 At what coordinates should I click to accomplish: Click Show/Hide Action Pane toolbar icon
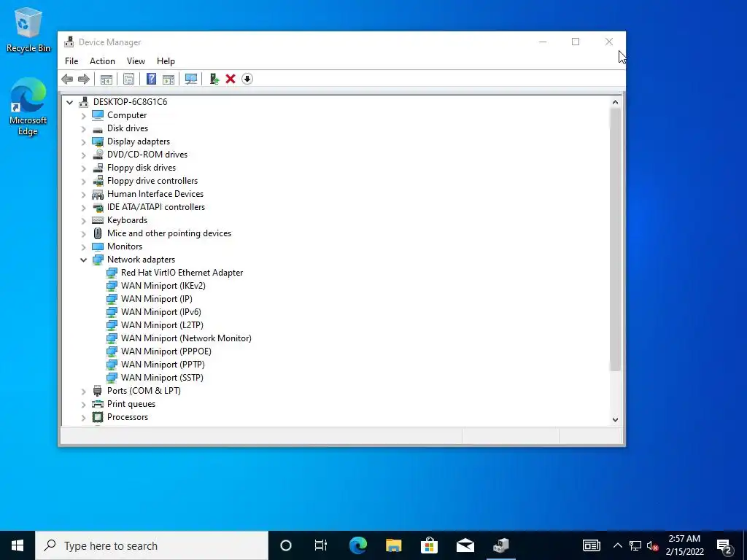coord(169,79)
